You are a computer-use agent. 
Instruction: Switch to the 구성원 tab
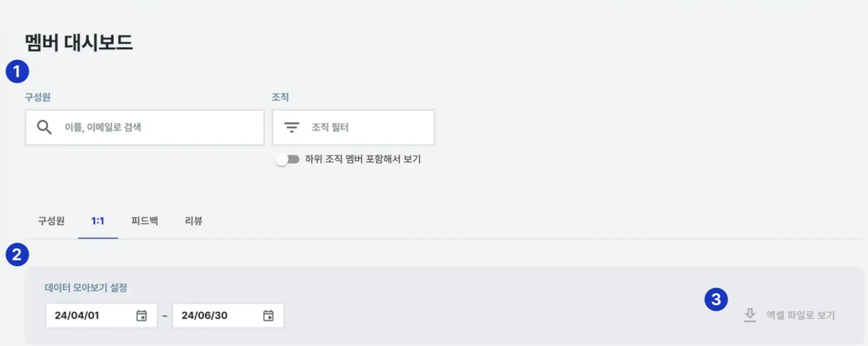point(51,221)
